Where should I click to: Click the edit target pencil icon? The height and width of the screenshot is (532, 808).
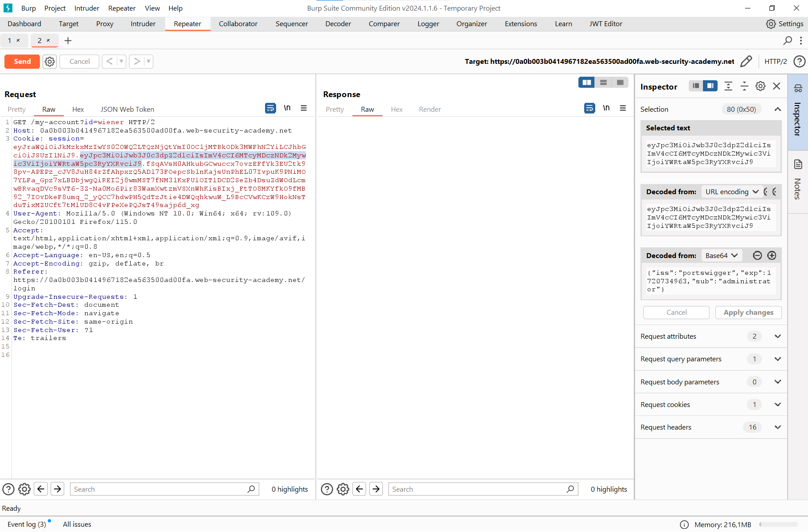coord(746,61)
